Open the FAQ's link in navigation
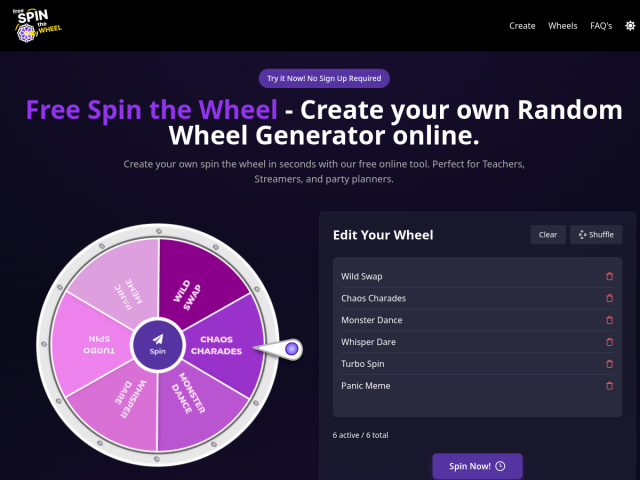640x480 pixels. 601,26
